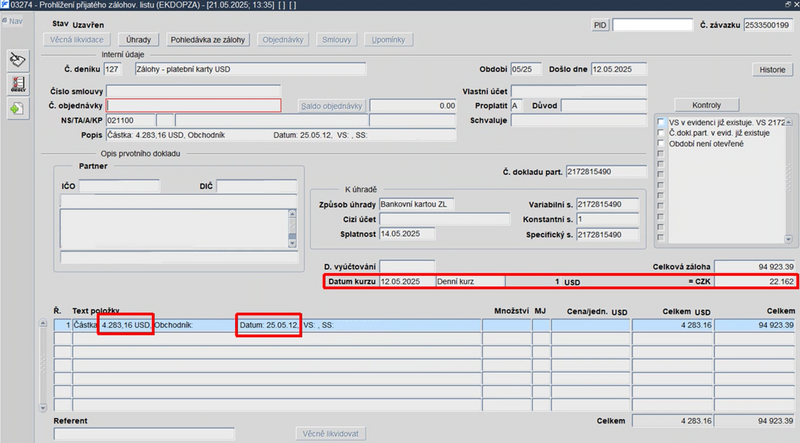Click scroll-up arrow of the Kontroly list

pyautogui.click(x=788, y=122)
